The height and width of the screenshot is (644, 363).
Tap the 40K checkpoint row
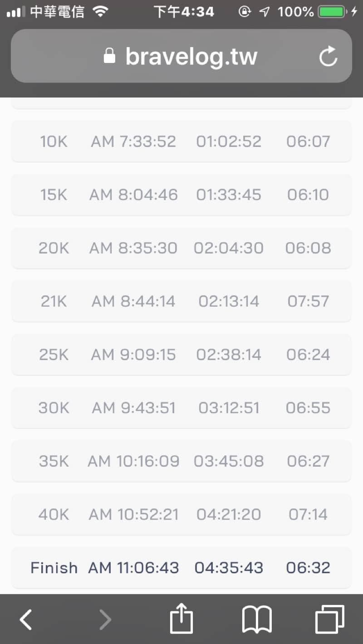coord(181,514)
